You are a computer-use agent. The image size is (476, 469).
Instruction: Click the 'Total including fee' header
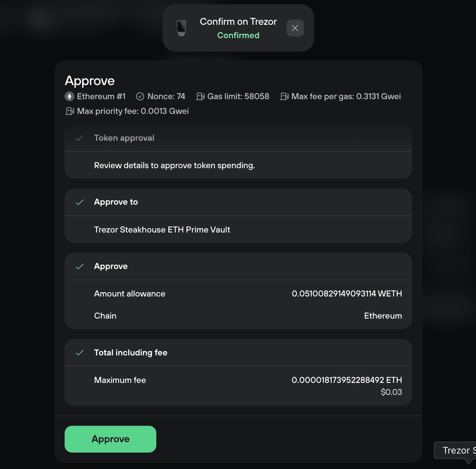pyautogui.click(x=131, y=353)
